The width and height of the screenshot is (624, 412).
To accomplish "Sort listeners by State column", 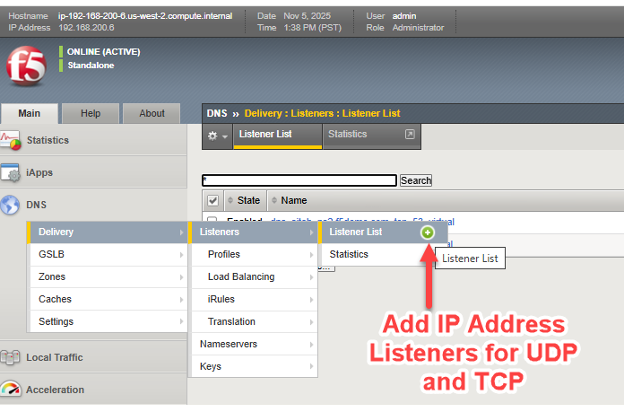I will click(244, 200).
